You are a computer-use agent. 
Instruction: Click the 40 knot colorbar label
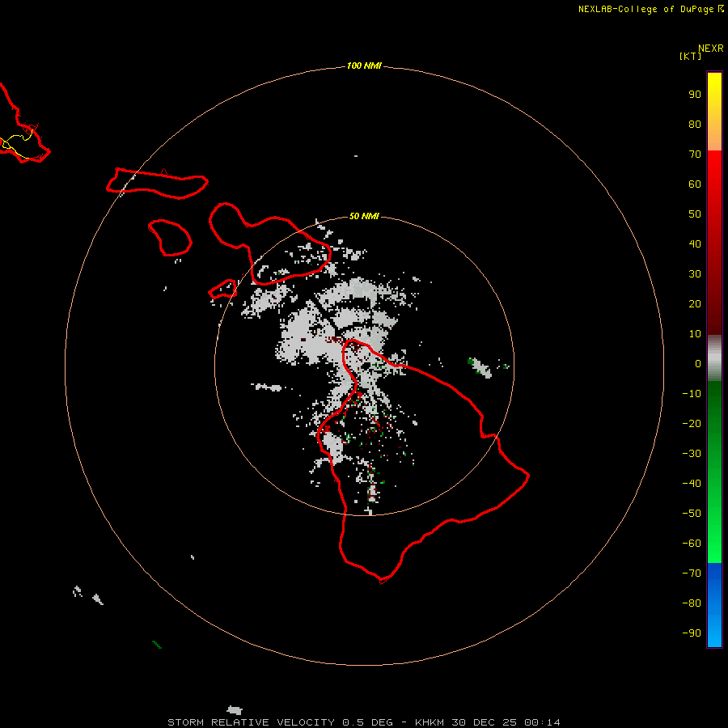pos(695,243)
